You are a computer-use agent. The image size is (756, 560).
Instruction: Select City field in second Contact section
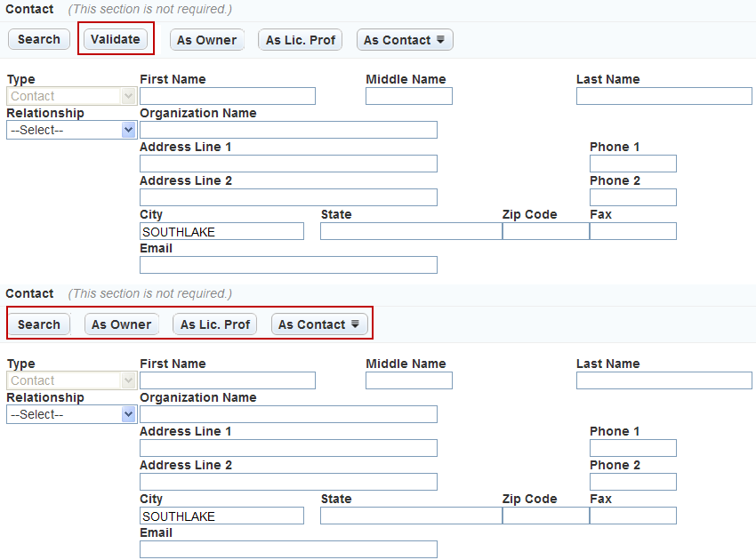pos(221,516)
